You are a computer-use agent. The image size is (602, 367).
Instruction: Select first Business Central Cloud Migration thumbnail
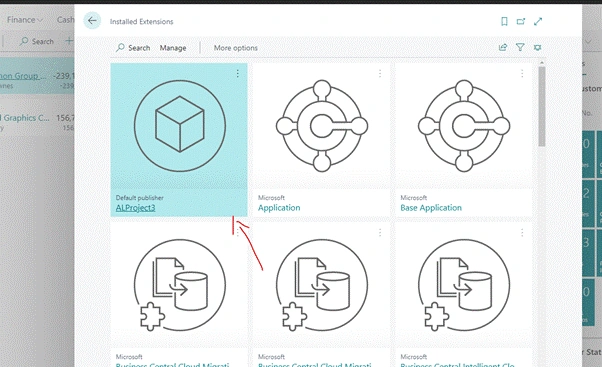180,285
